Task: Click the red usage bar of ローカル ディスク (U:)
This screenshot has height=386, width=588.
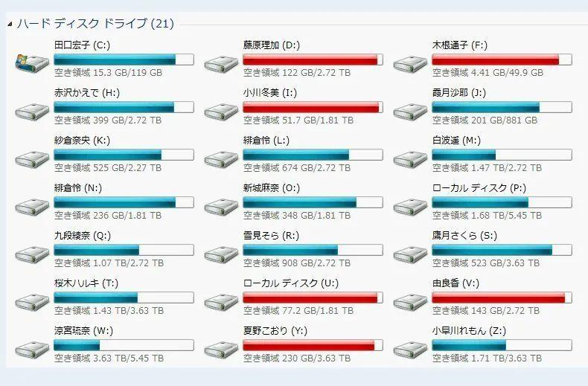Action: pyautogui.click(x=313, y=297)
